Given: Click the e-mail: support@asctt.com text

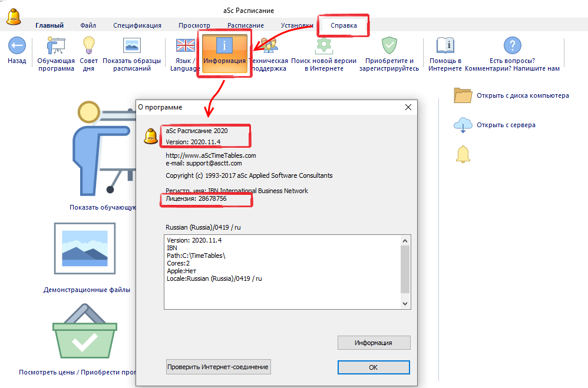Looking at the screenshot, I should (204, 163).
